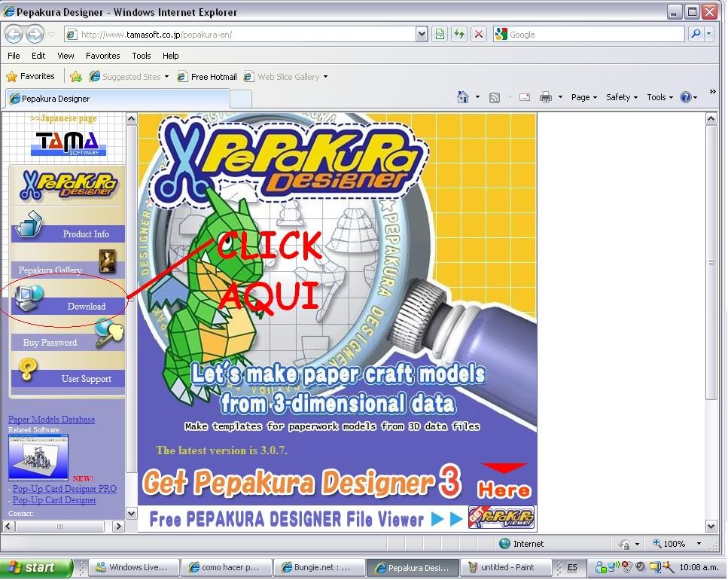Click the browser Back arrow button

(x=14, y=34)
